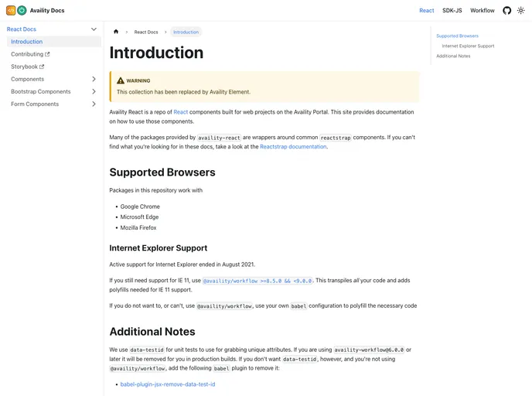This screenshot has height=396, width=532.
Task: Click the orange code logo icon
Action: [x=11, y=11]
